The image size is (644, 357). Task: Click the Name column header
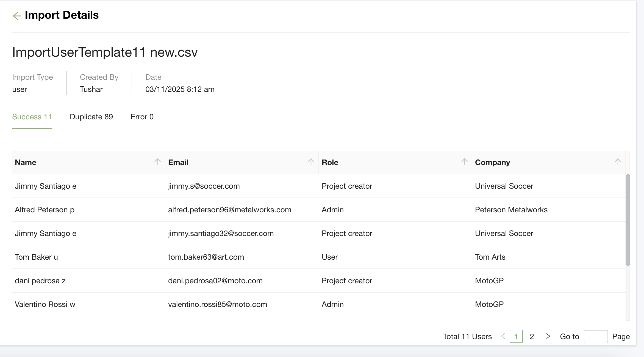tap(26, 162)
